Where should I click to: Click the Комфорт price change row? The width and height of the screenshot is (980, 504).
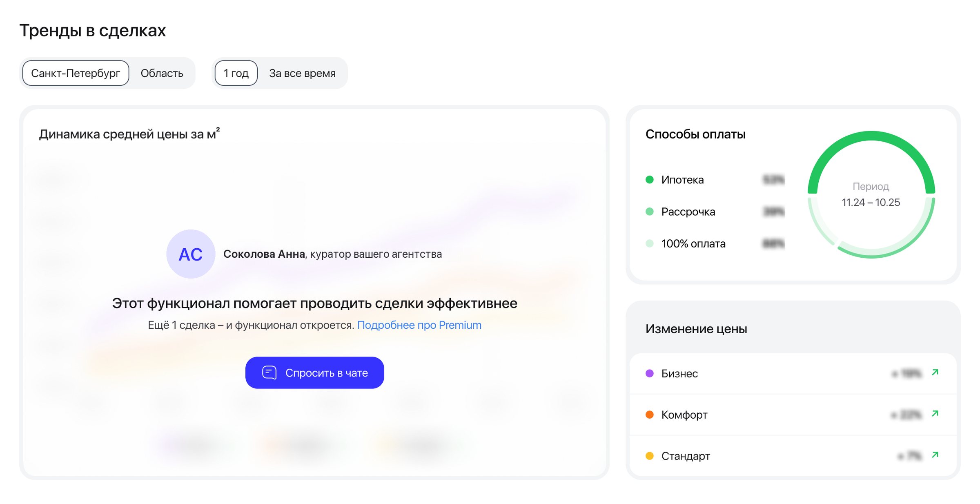coord(793,415)
